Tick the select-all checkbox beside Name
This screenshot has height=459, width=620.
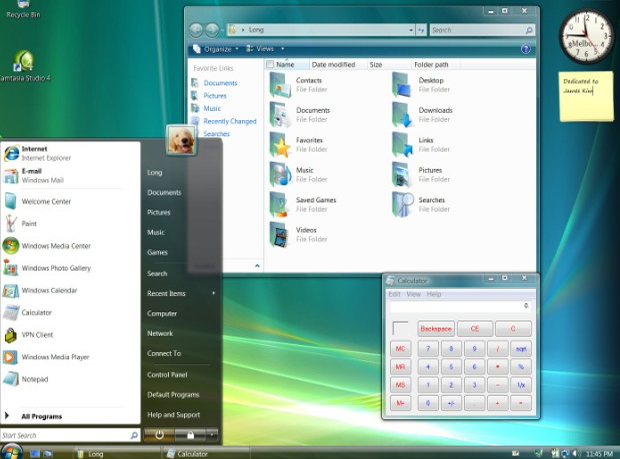(x=270, y=64)
